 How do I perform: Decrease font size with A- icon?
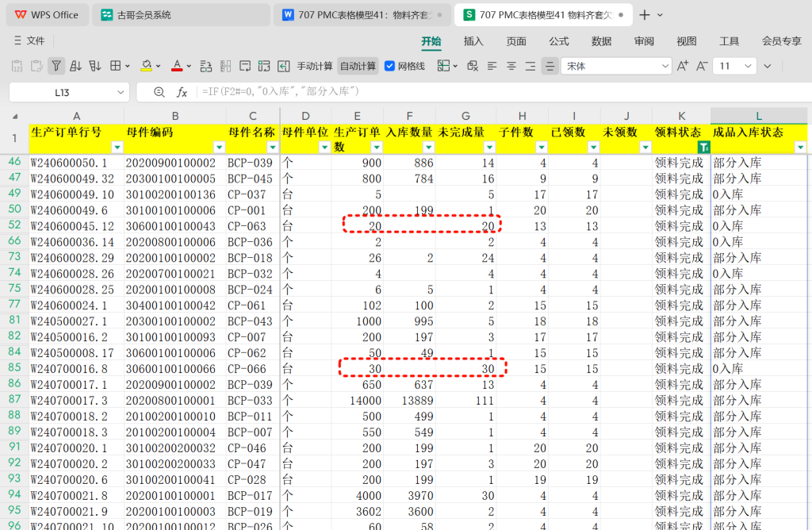702,66
